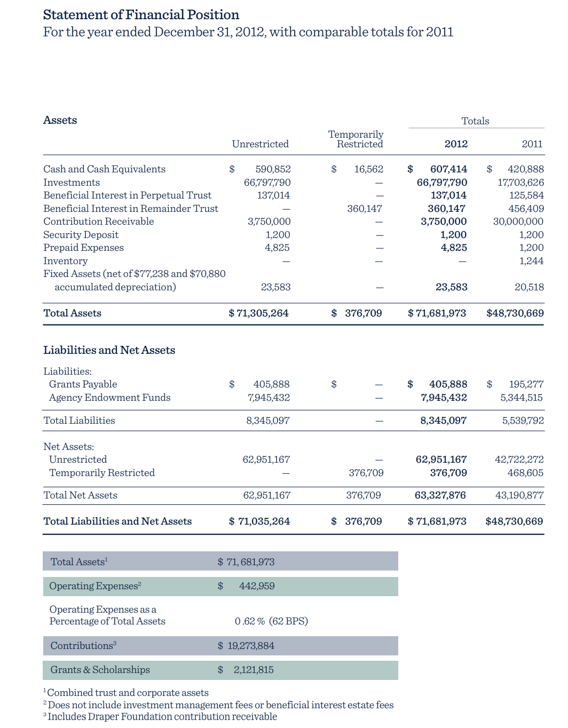Click the Operating Expenses highlighted green bar
Screen dimensions: 568x728
[x=220, y=586]
